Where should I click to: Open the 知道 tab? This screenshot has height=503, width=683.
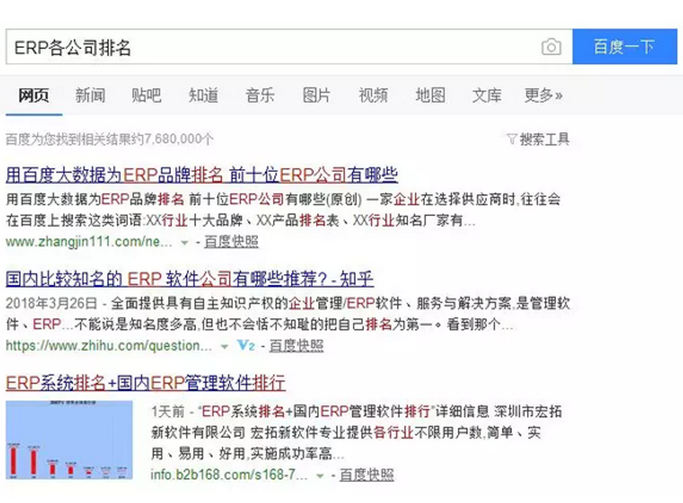click(203, 95)
